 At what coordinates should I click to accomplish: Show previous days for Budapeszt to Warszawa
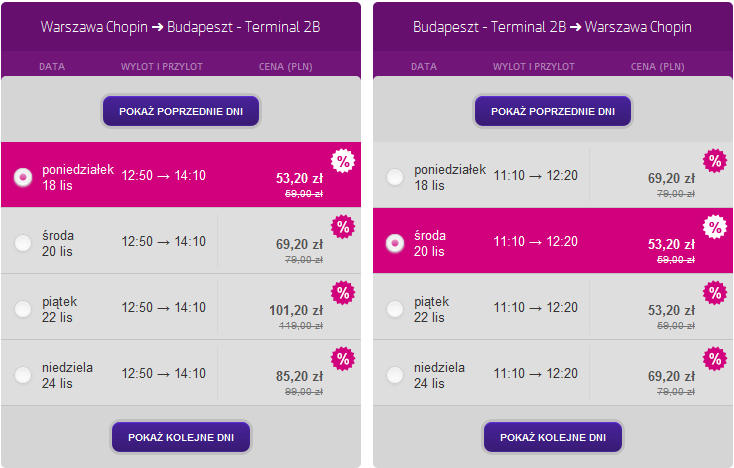point(553,111)
